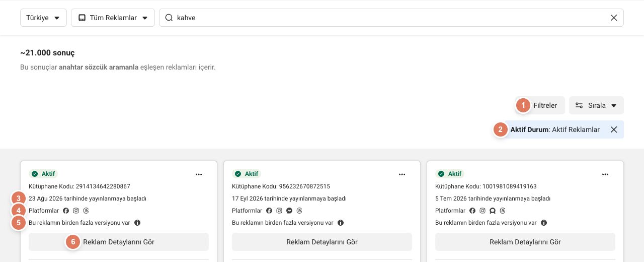Click Aktif status badge on ad 956232670872515
Viewport: 644px width, 262px height.
click(247, 174)
